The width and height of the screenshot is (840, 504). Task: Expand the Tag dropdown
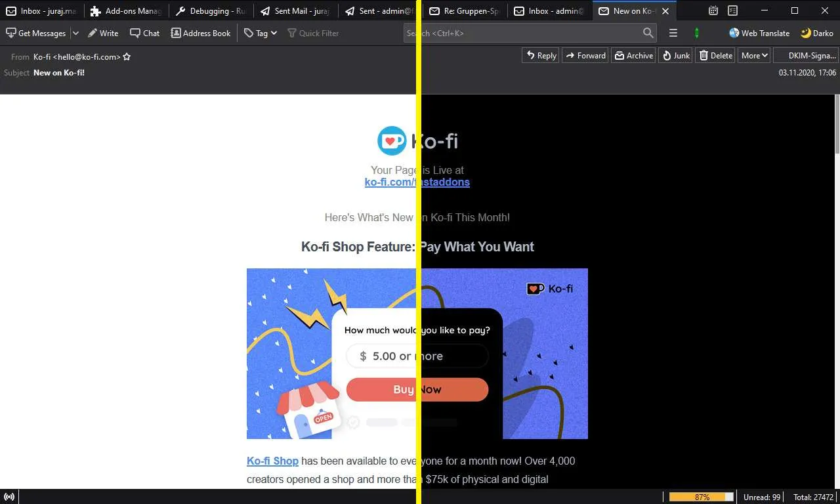click(261, 33)
